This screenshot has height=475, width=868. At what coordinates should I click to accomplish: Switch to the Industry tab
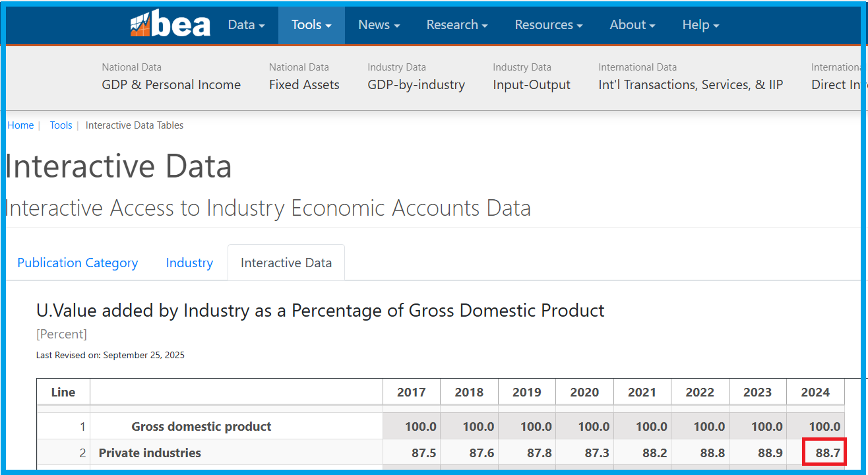(x=189, y=263)
